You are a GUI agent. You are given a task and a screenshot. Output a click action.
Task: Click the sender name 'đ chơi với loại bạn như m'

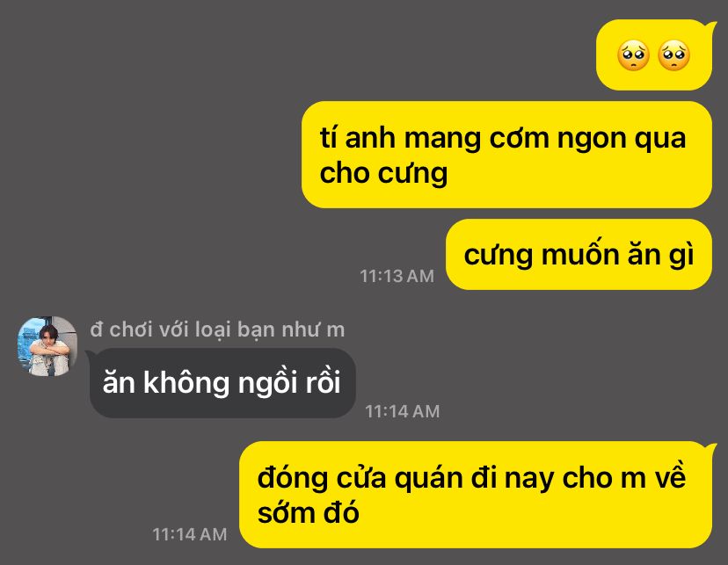coord(217,330)
